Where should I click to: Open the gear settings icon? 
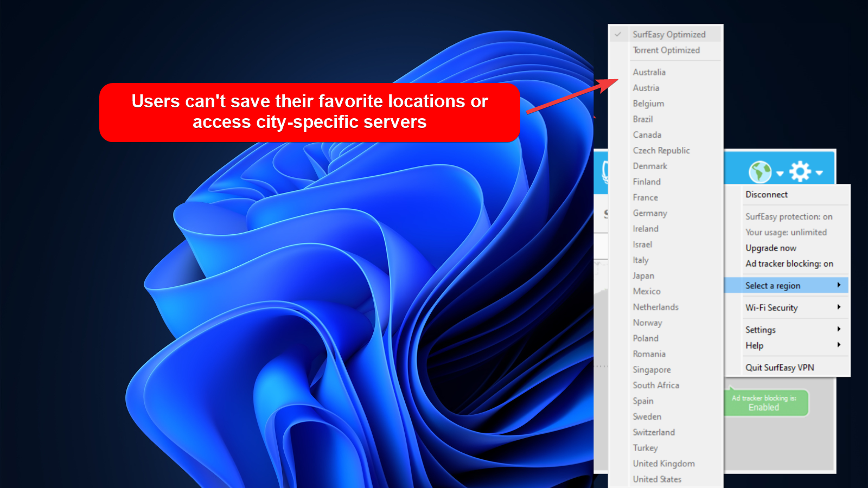coord(800,171)
